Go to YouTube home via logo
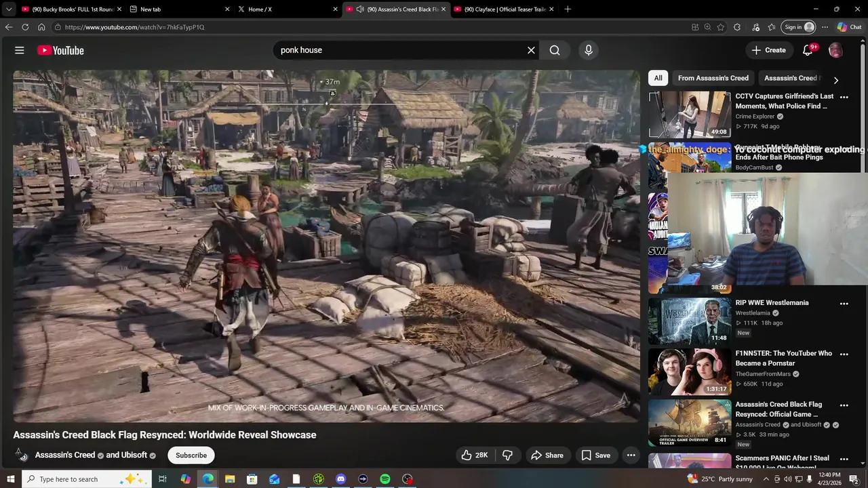This screenshot has height=488, width=868. [60, 50]
